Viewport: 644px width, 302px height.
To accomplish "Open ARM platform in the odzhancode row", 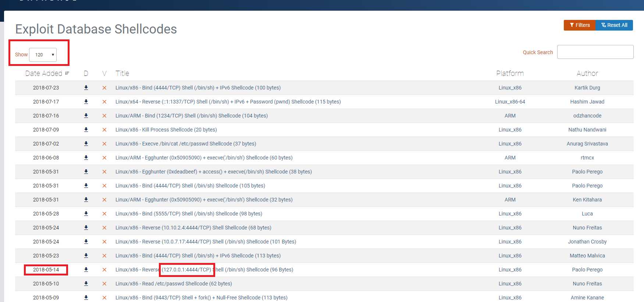I will (510, 116).
